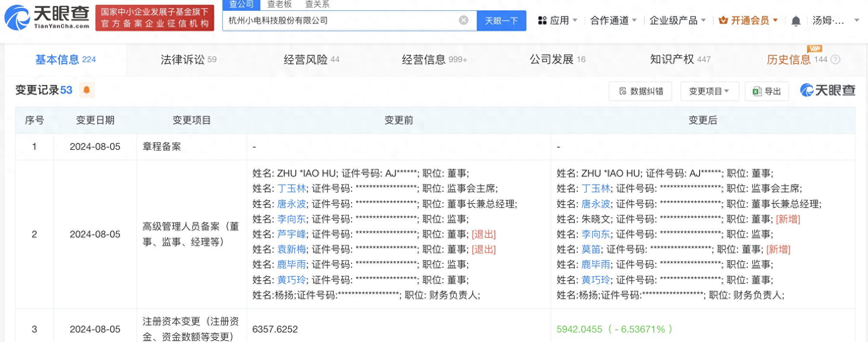Click the 高级管理人员备案 change item cell
Image resolution: width=868 pixels, height=342 pixels.
point(191,234)
